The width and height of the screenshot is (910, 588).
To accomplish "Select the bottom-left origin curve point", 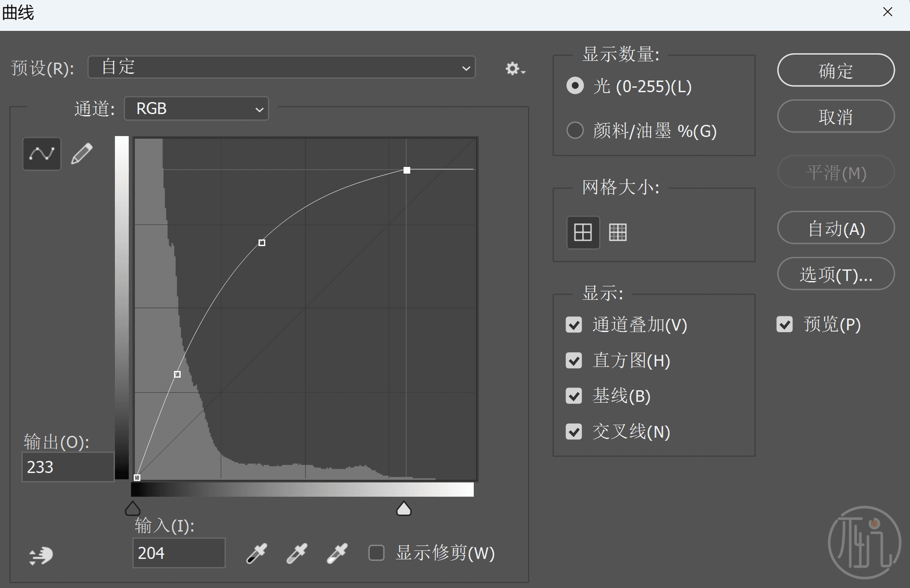I will point(137,478).
